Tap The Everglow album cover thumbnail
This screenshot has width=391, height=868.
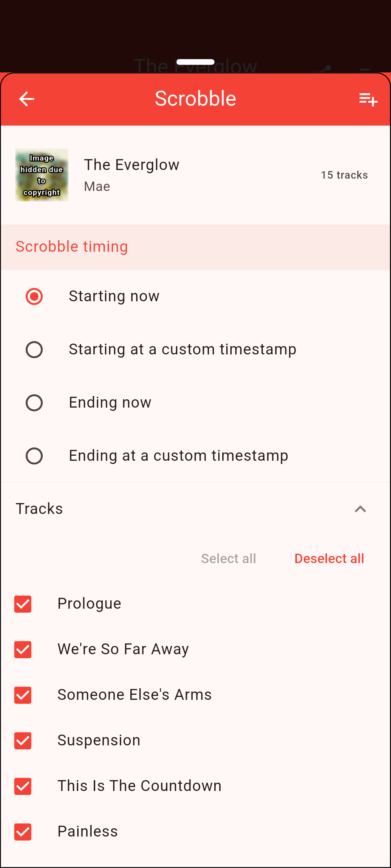pyautogui.click(x=42, y=175)
